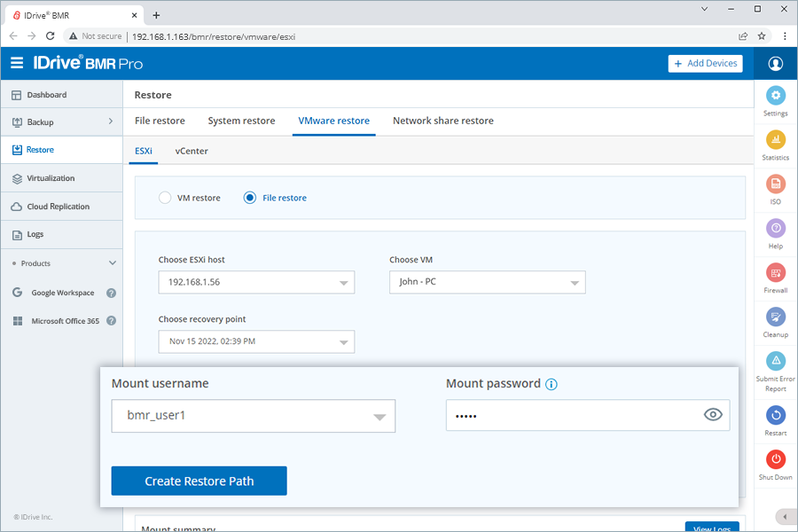Screen dimensions: 798x532
Task: Open the Settings gear icon
Action: tap(776, 96)
